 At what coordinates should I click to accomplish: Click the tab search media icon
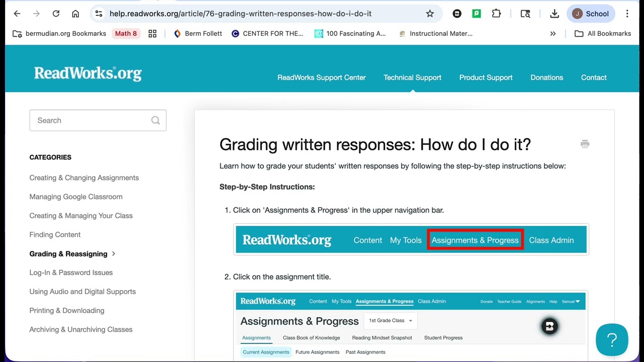[525, 14]
